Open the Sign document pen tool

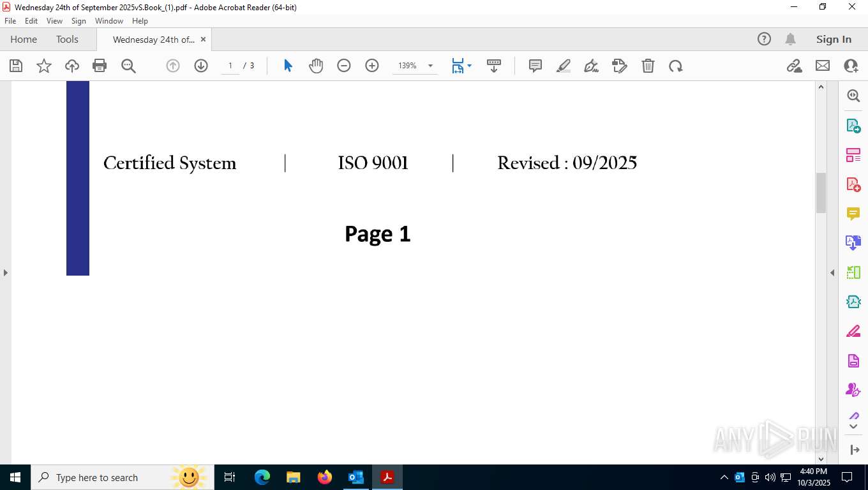click(x=592, y=66)
